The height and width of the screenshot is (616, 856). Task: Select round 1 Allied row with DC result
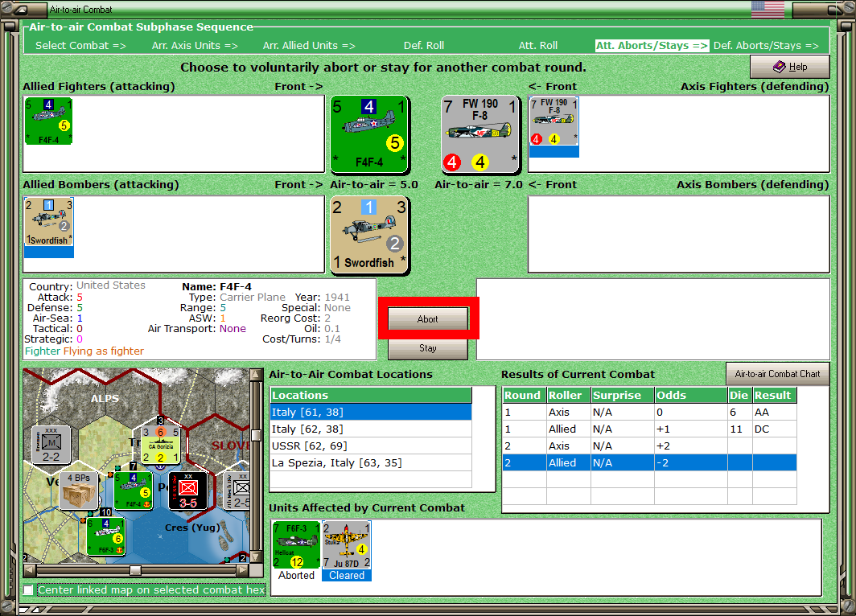[x=649, y=429]
